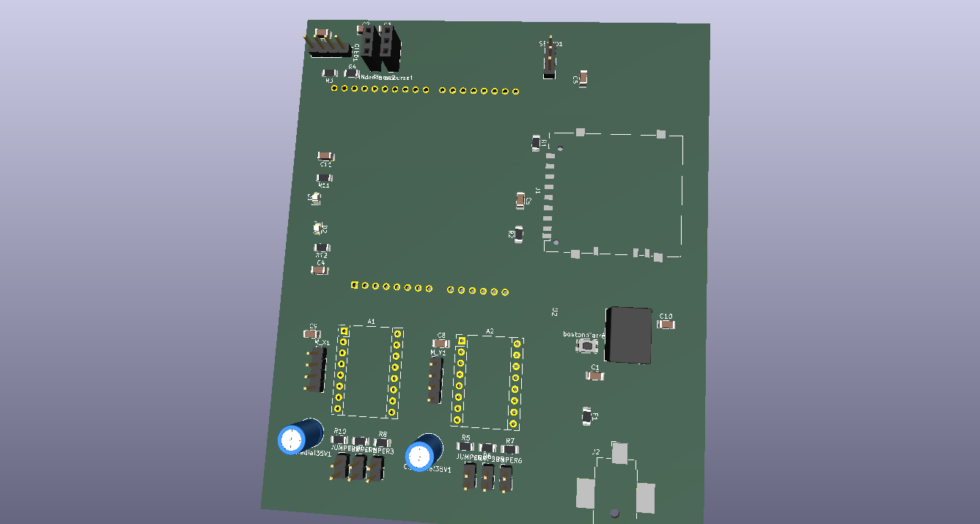Screen dimensions: 980x524
Task: Select capacitor C10 beside the black package
Action: [x=666, y=323]
